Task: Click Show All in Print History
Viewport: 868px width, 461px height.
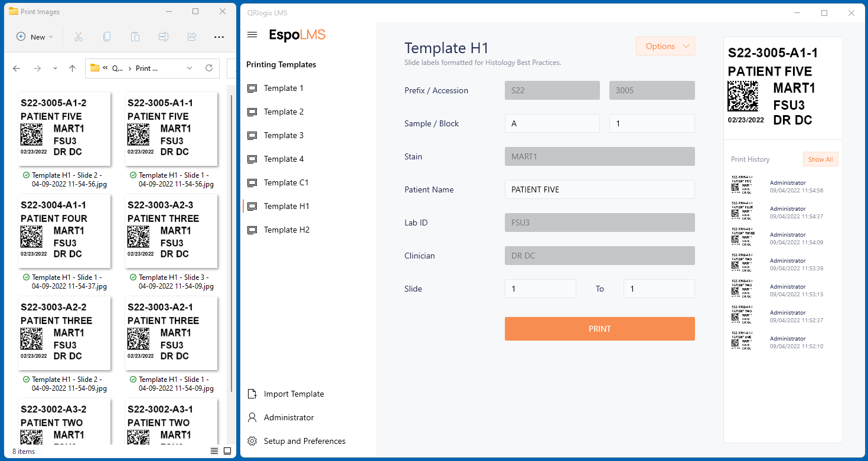Action: pyautogui.click(x=821, y=159)
